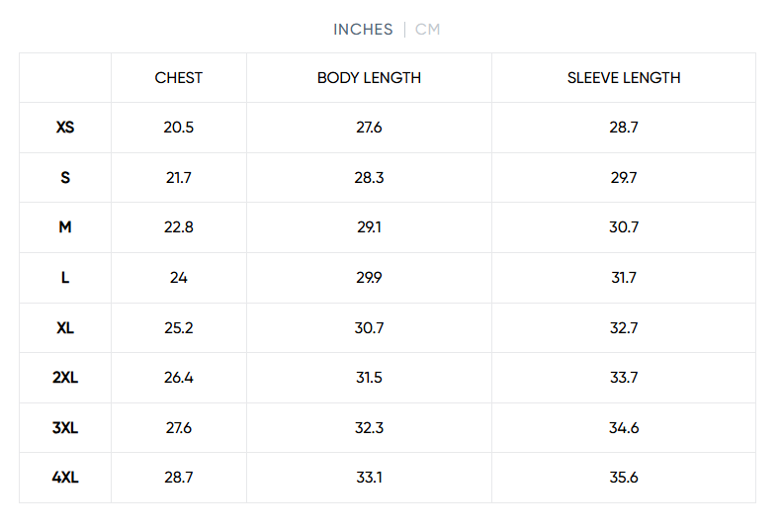Select the 4XL size row label

(65, 478)
